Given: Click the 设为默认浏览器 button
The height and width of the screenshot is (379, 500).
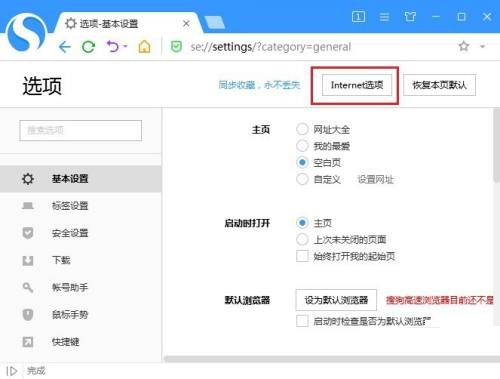Looking at the screenshot, I should [336, 300].
